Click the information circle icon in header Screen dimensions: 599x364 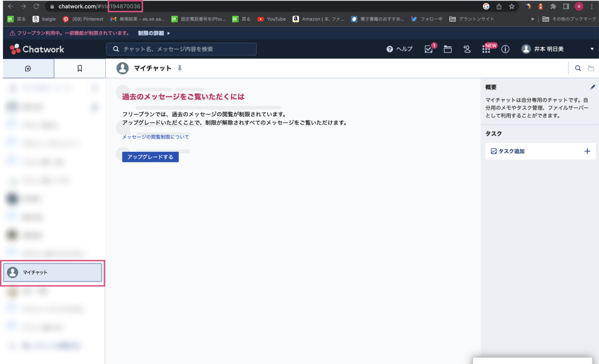505,49
